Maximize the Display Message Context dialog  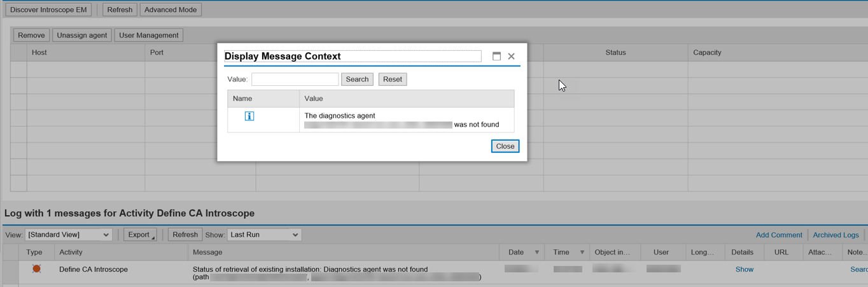pyautogui.click(x=496, y=56)
